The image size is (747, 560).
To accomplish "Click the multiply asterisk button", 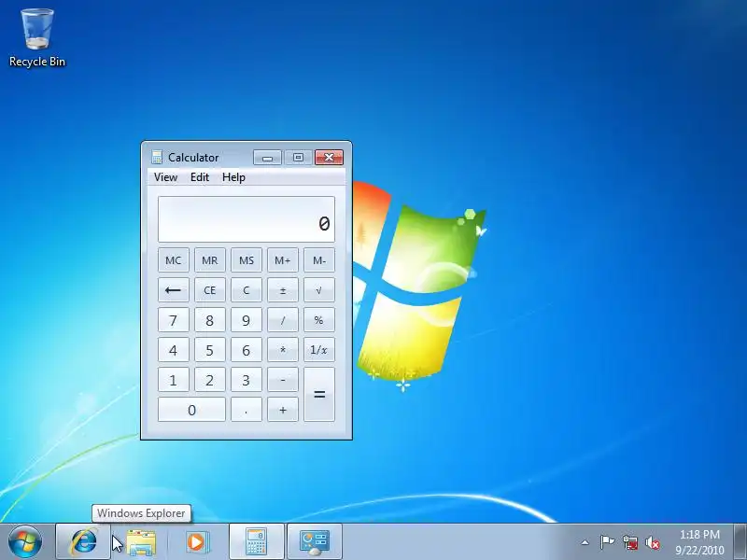I will pos(283,350).
